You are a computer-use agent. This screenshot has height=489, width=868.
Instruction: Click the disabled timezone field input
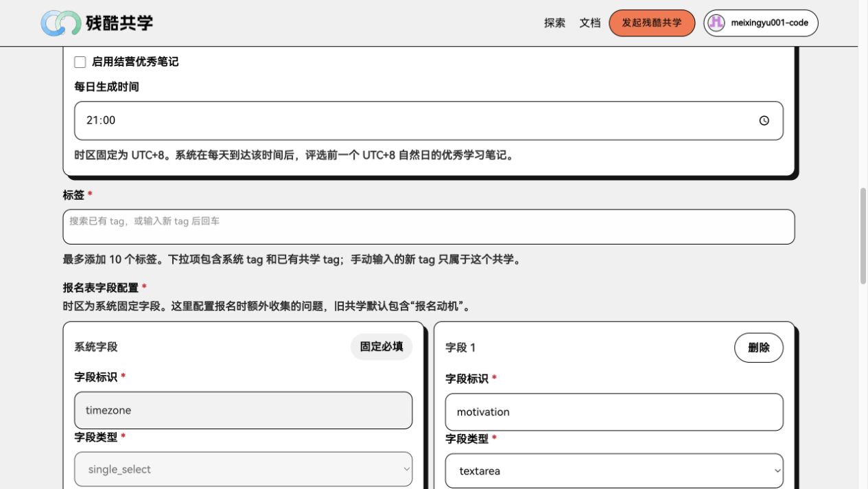(x=244, y=410)
